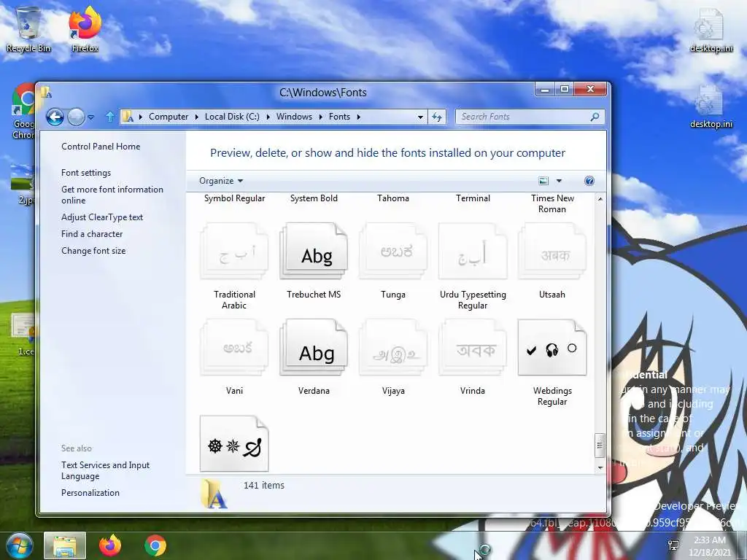747x560 pixels.
Task: Select Computer in the address breadcrumb
Action: pos(169,117)
